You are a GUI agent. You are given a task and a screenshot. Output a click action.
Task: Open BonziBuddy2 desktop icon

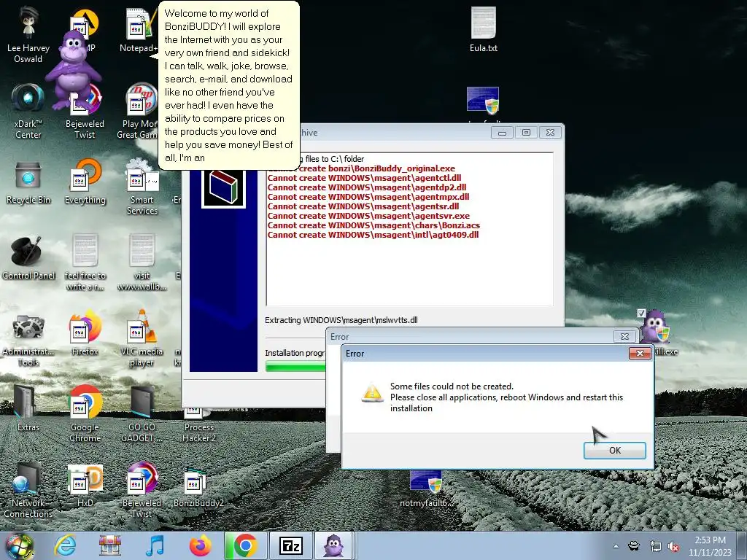tap(198, 488)
